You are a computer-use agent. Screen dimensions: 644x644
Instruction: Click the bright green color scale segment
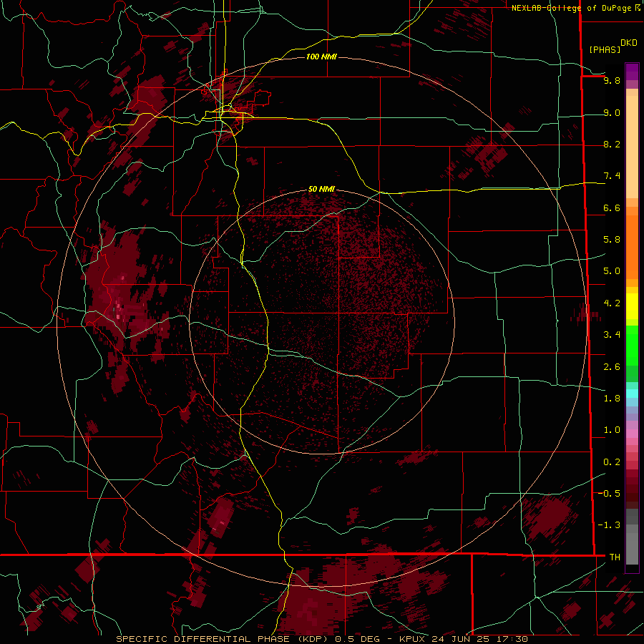(632, 346)
